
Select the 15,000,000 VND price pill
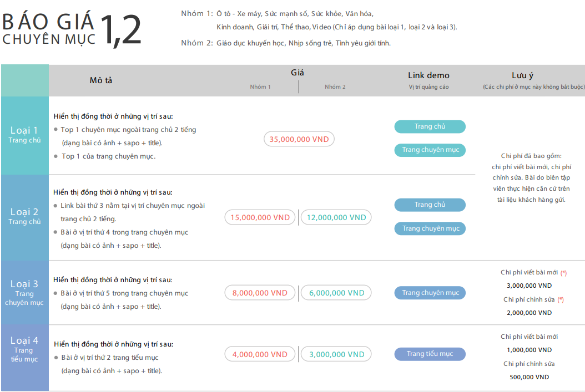(260, 217)
